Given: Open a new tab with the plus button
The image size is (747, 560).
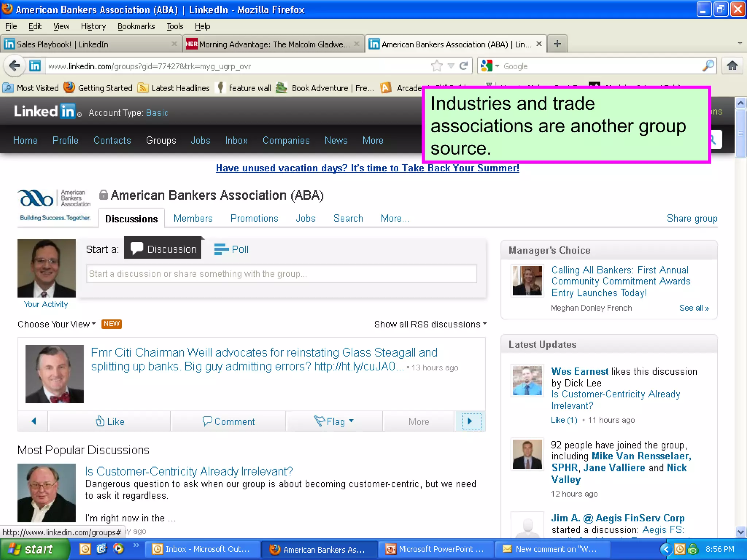Looking at the screenshot, I should tap(557, 44).
